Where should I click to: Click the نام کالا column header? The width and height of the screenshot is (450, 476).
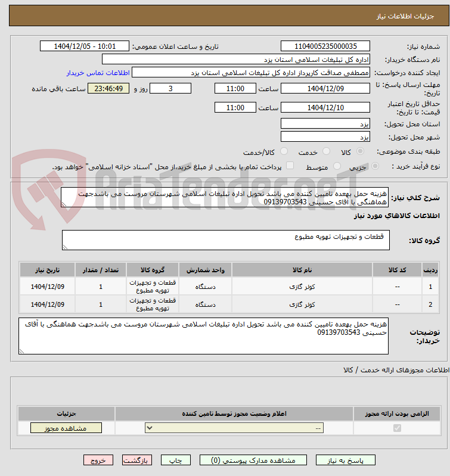tap(302, 270)
